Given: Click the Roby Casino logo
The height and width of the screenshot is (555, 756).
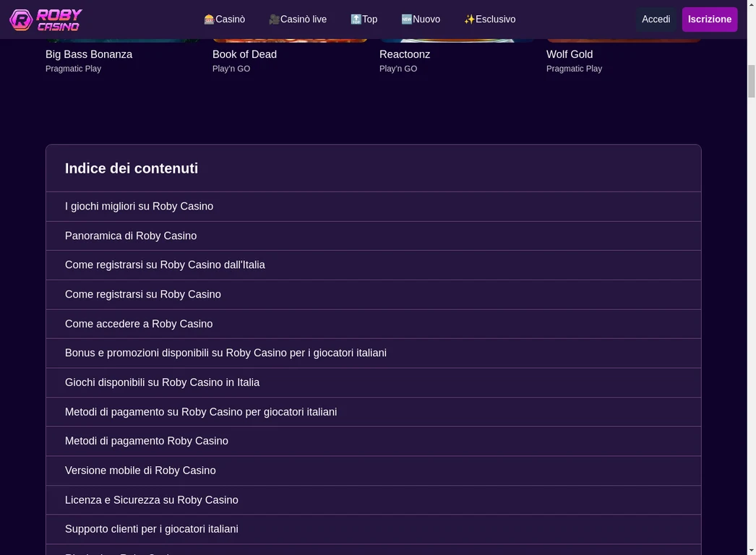Looking at the screenshot, I should pos(45,20).
